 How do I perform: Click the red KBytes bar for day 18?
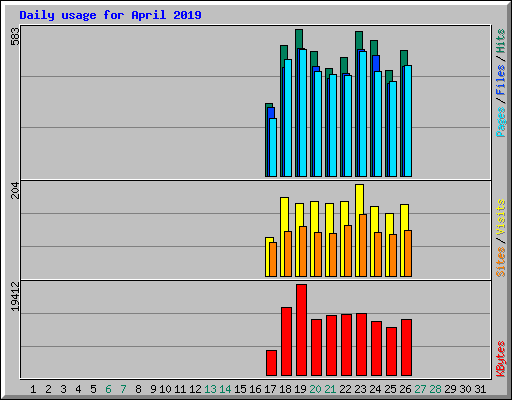pyautogui.click(x=286, y=342)
